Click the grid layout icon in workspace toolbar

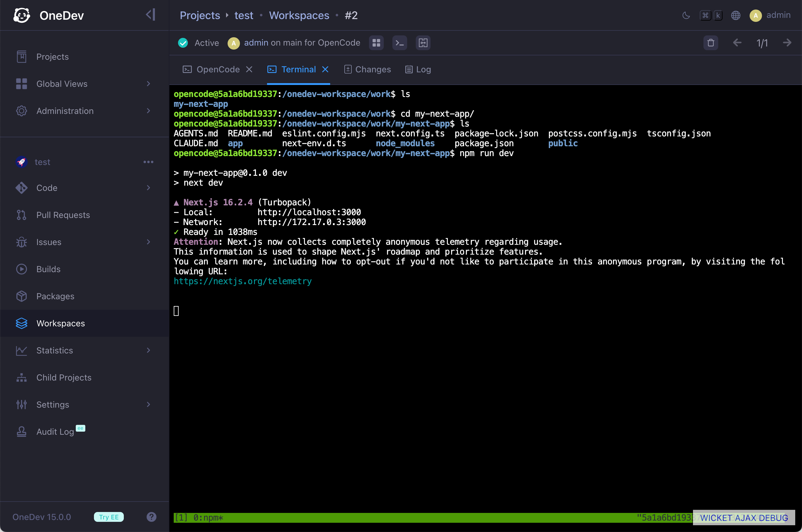(x=376, y=43)
